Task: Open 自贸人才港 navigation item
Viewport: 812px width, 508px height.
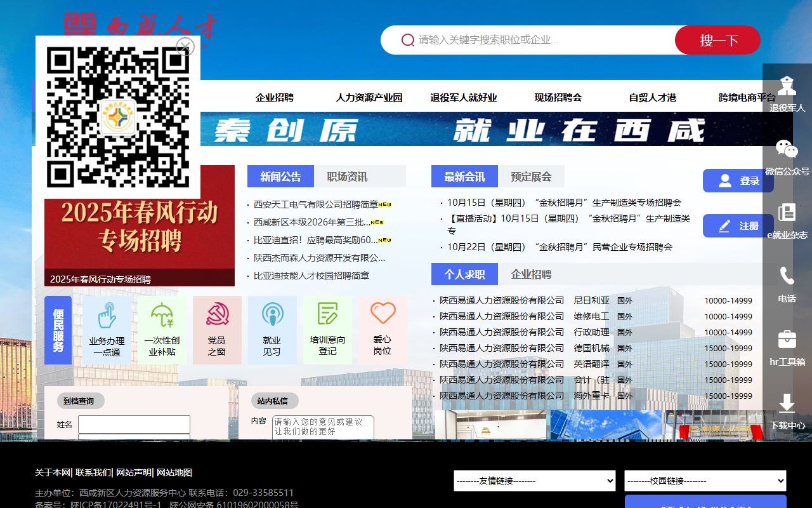Action: pos(653,97)
